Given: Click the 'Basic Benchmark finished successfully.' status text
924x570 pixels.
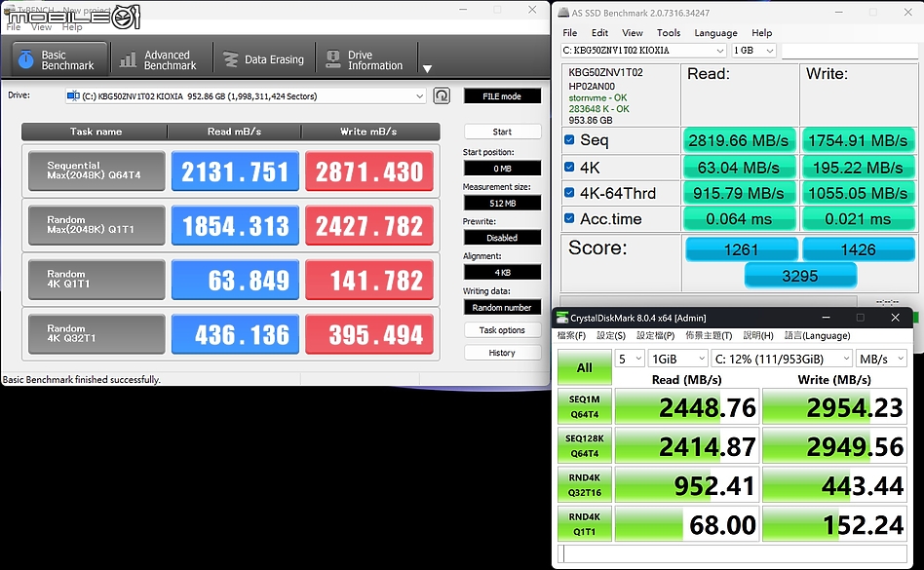Looking at the screenshot, I should click(81, 380).
